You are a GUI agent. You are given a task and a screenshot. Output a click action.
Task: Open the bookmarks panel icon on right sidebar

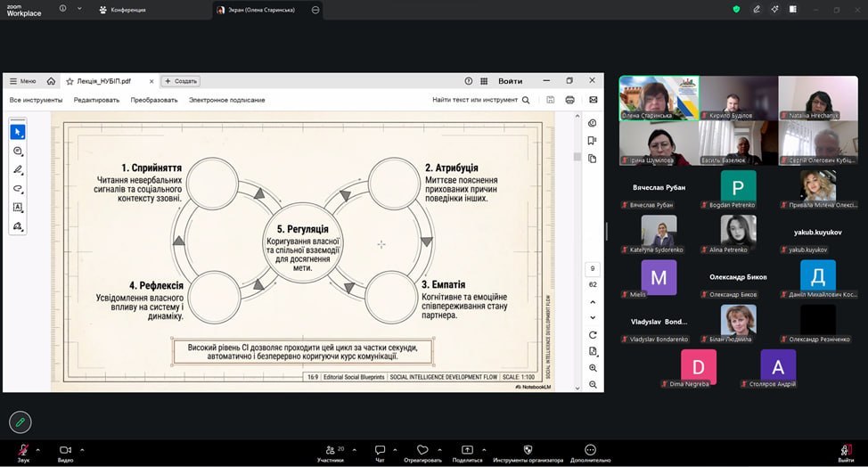point(592,141)
